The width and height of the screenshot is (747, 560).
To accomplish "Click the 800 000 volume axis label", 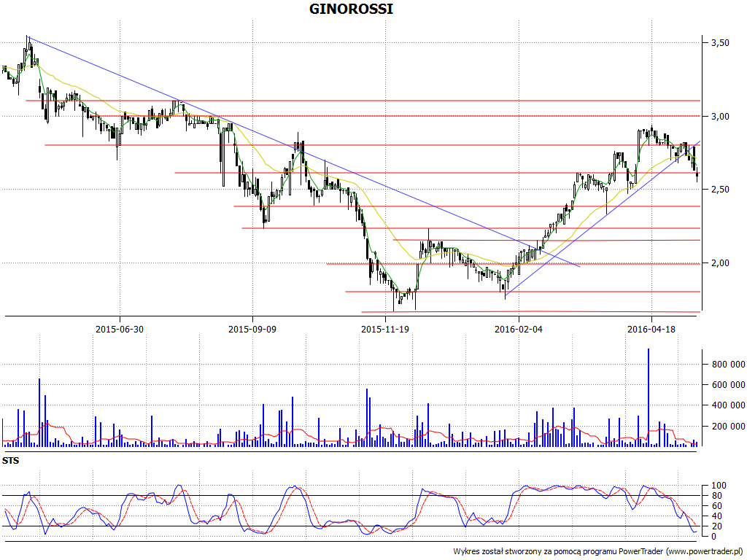I will click(x=728, y=365).
